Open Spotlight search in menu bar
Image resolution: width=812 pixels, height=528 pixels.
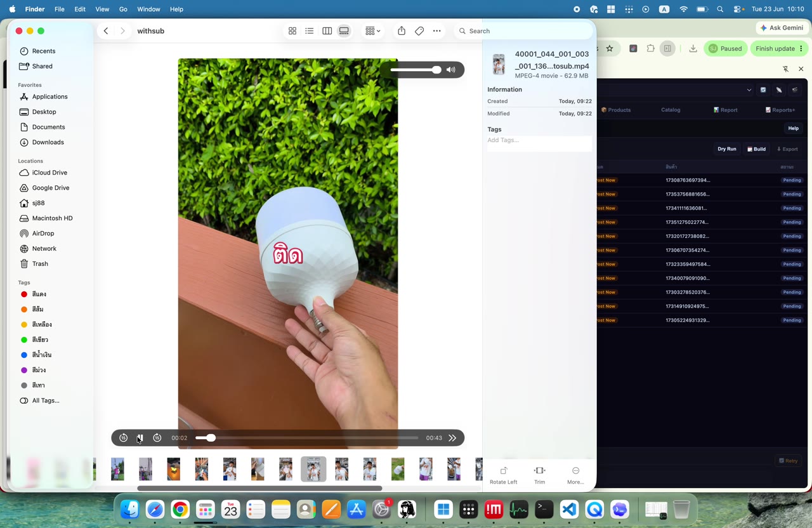(x=720, y=10)
